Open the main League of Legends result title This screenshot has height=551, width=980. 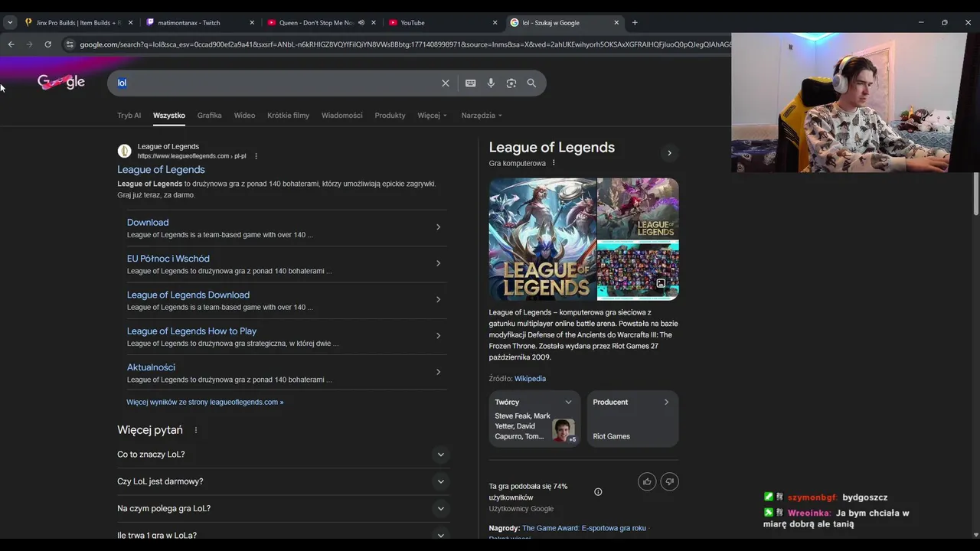pos(161,170)
